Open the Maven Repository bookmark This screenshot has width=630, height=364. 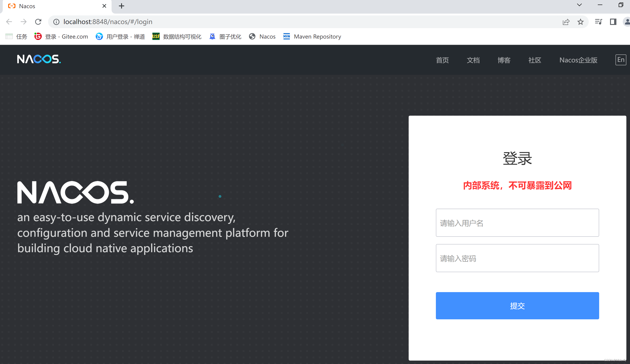point(312,37)
